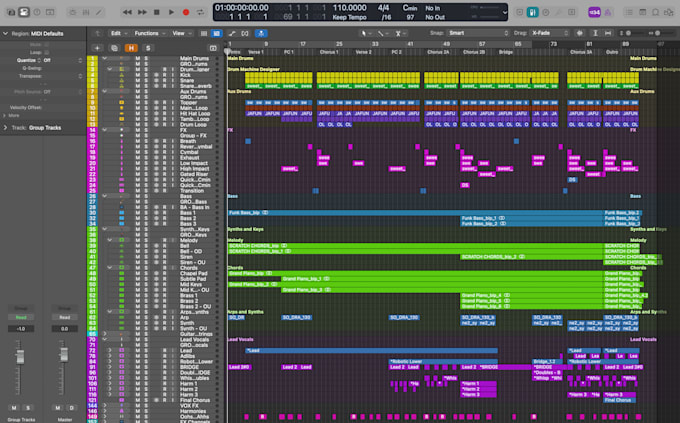Open the Note Pads icon
The image size is (680, 423).
pos(642,12)
